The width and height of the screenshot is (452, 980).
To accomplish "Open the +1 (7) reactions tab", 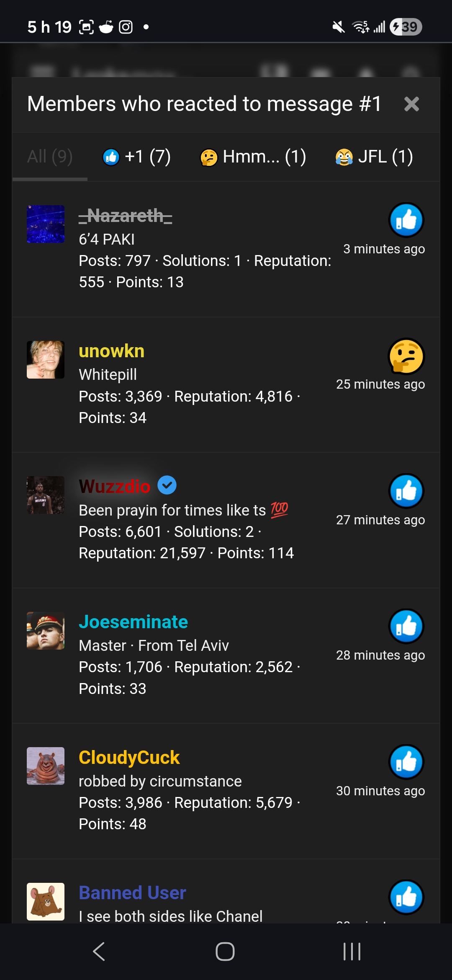I will pyautogui.click(x=137, y=157).
